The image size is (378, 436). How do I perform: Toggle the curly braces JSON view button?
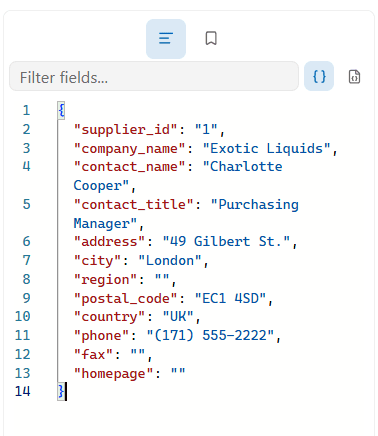(x=319, y=76)
